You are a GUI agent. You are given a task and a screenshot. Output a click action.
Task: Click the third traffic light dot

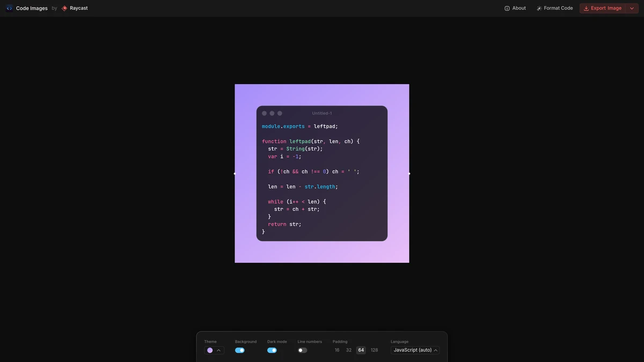279,113
